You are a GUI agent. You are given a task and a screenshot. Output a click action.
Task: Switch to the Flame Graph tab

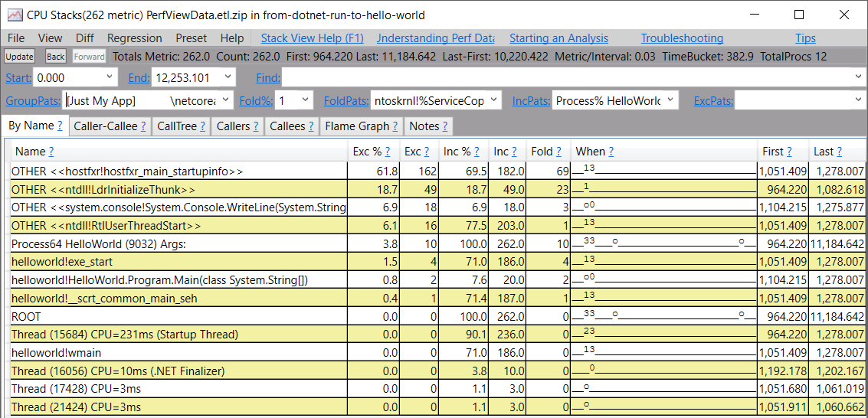click(362, 126)
